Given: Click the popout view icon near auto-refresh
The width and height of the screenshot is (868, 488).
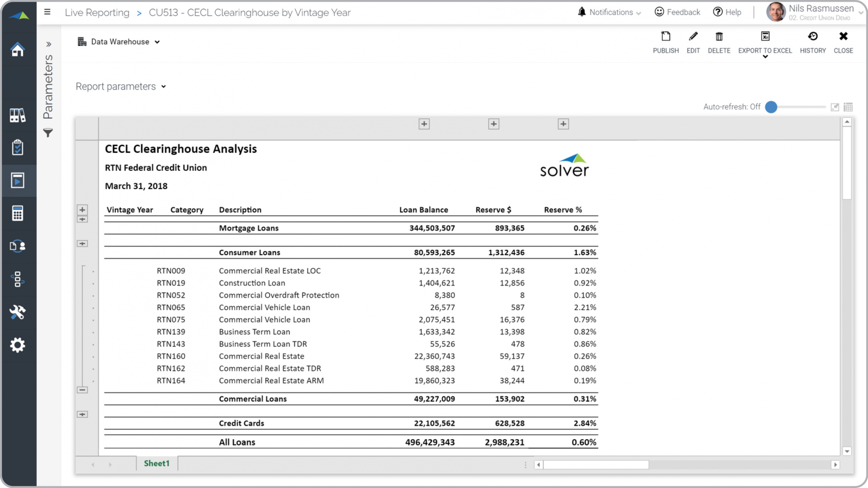Looking at the screenshot, I should 835,107.
